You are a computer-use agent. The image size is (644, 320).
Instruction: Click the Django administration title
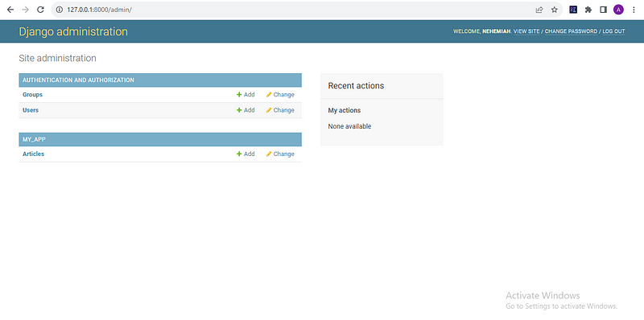(x=73, y=31)
